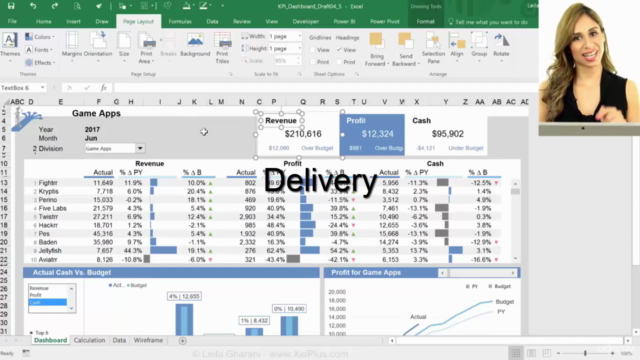Open the page Size options

(x=124, y=47)
